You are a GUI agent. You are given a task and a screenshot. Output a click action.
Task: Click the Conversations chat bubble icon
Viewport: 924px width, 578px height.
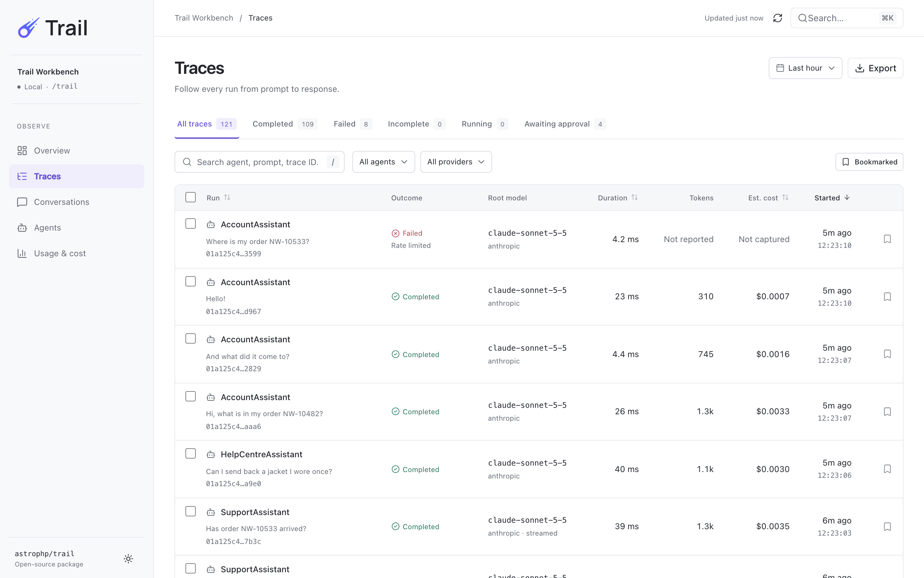22,202
